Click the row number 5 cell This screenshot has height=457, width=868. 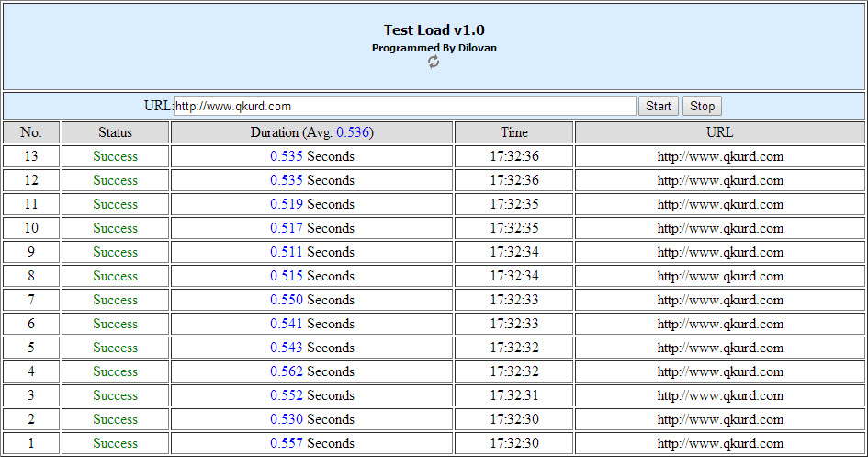tap(31, 348)
